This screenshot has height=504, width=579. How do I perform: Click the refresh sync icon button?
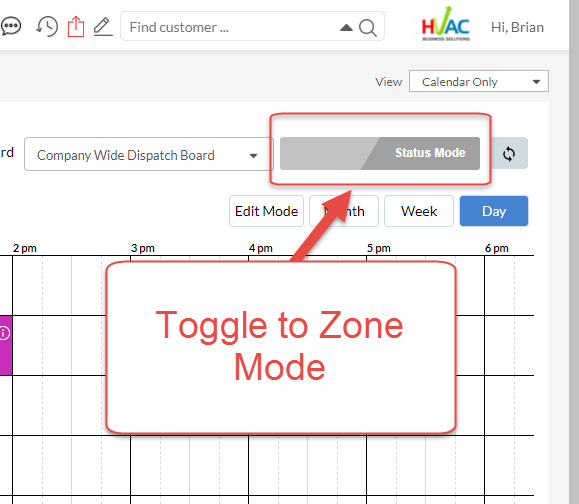tap(509, 154)
